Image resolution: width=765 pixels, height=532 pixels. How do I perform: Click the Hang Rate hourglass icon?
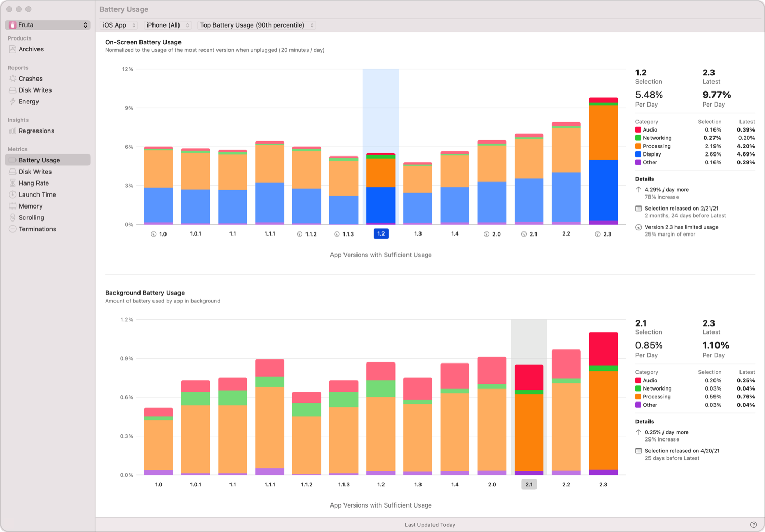click(12, 183)
